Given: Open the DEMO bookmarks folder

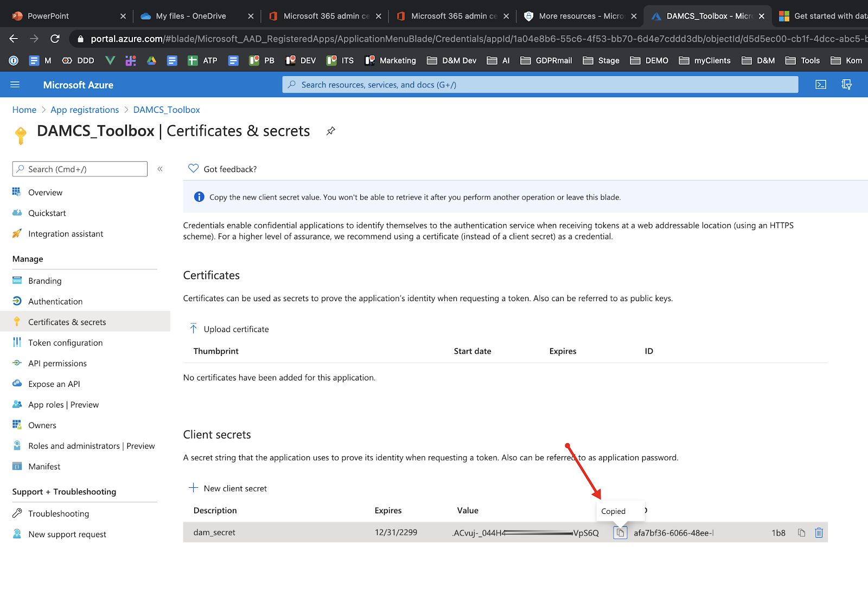Looking at the screenshot, I should tap(649, 60).
